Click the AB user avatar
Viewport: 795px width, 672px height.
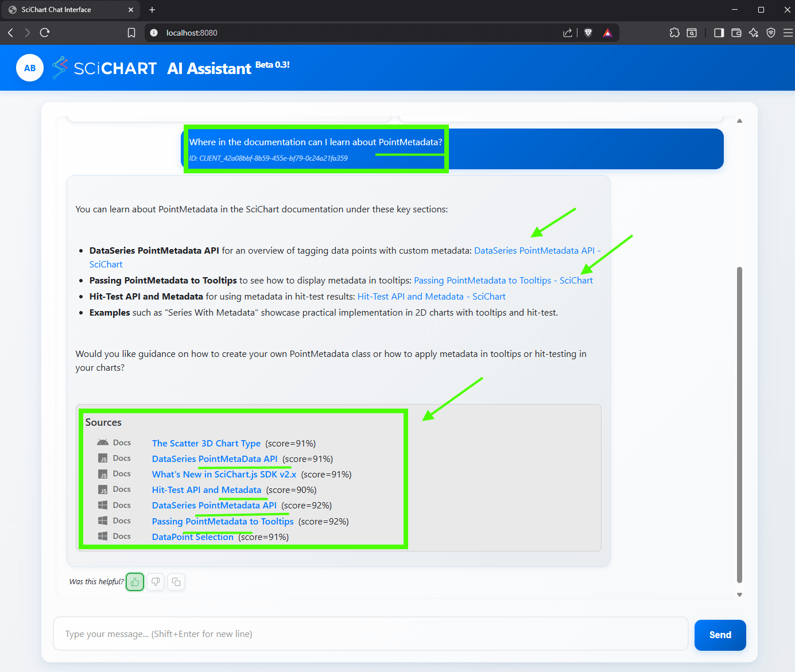[x=30, y=68]
